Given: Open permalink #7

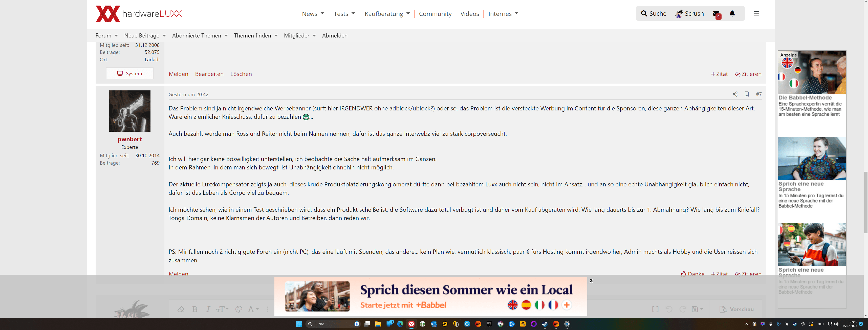Looking at the screenshot, I should coord(759,94).
